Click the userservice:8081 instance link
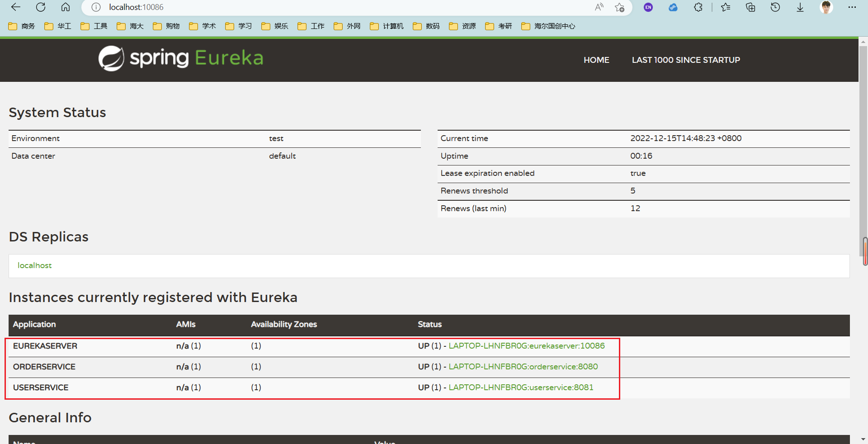 click(521, 387)
